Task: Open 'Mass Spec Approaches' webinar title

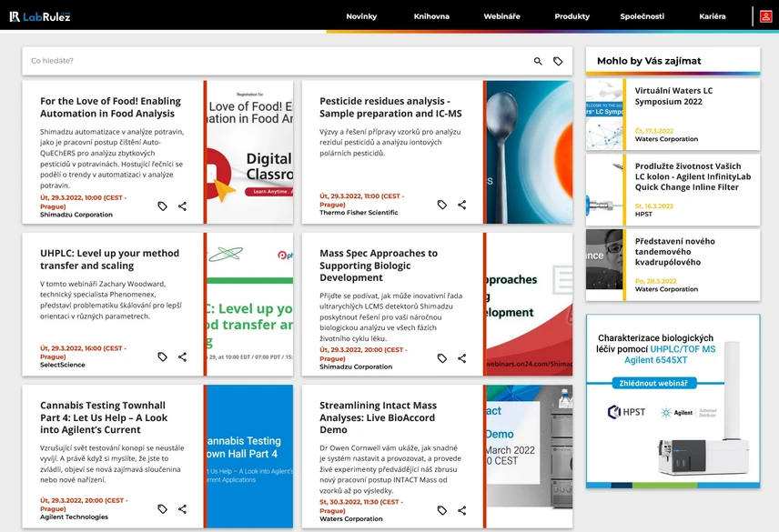Action: click(x=378, y=265)
